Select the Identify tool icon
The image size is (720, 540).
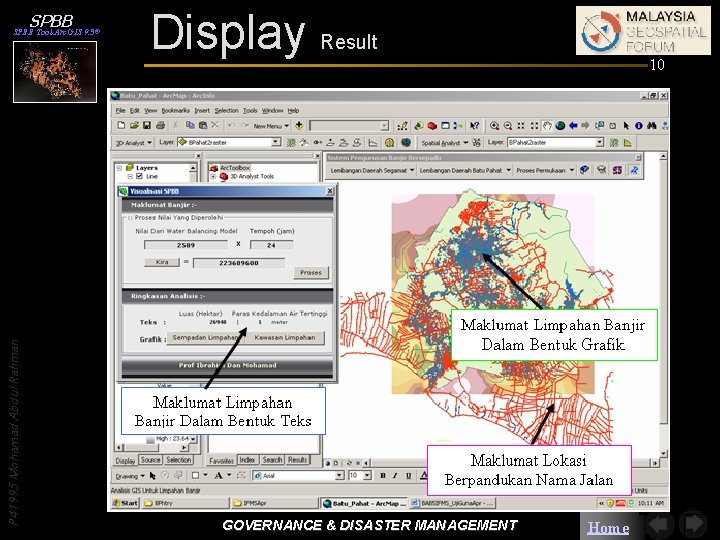(x=639, y=125)
